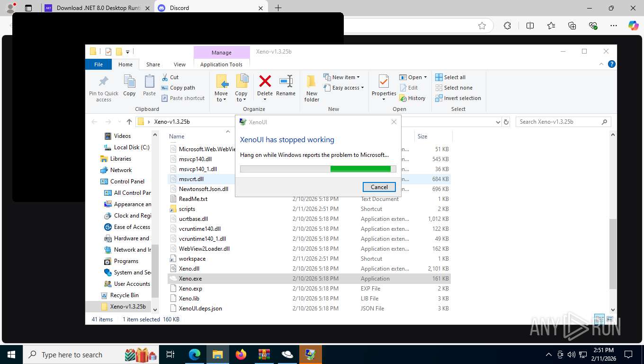Click the Cut scissors command
This screenshot has height=364, width=644.
tap(170, 77)
